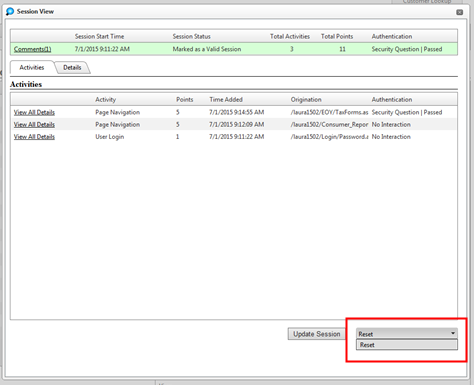Click the Total Points column header
Screen dimensions: 474x385
337,36
